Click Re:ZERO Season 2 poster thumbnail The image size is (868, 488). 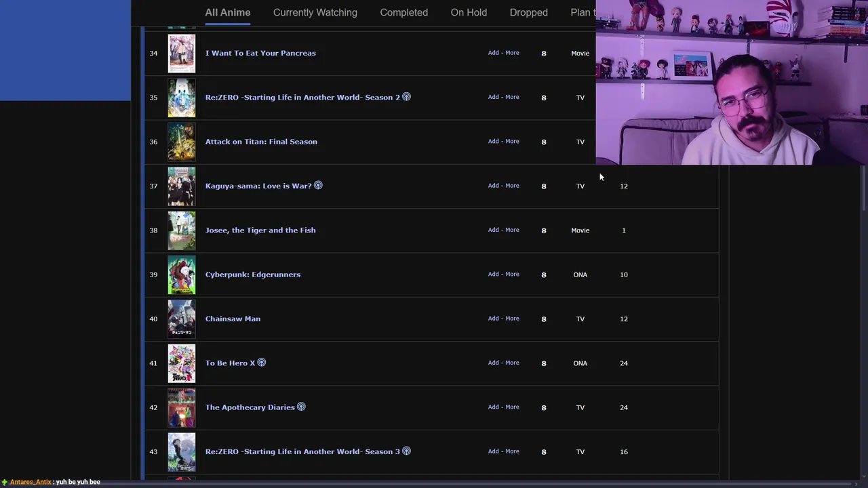[182, 98]
